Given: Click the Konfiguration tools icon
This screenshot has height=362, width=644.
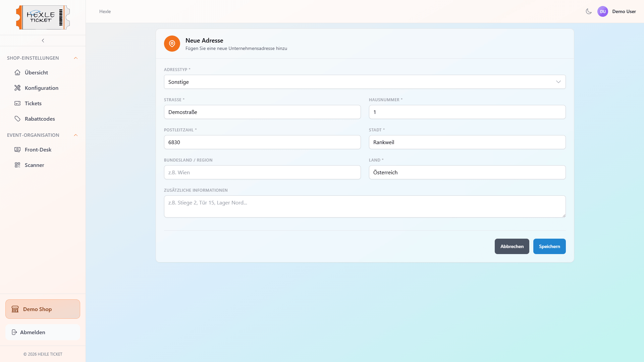Looking at the screenshot, I should [x=17, y=88].
